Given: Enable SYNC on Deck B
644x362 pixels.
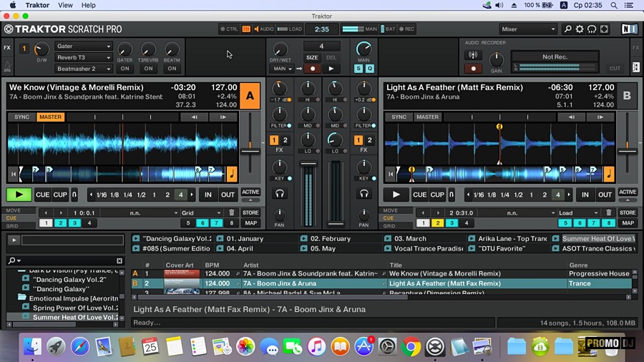Looking at the screenshot, I should coord(399,117).
